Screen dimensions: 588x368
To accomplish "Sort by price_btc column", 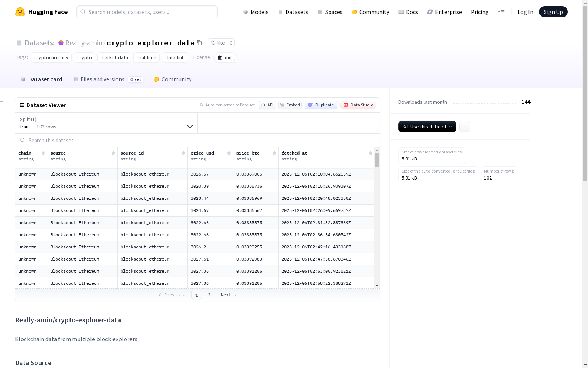I will coord(274,153).
